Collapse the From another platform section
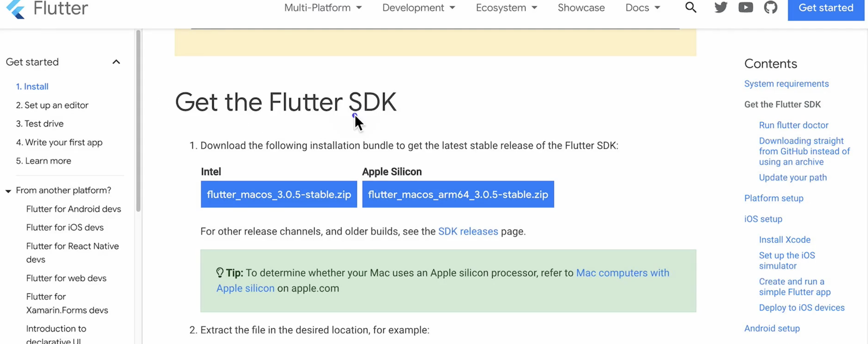This screenshot has height=344, width=868. tap(8, 191)
